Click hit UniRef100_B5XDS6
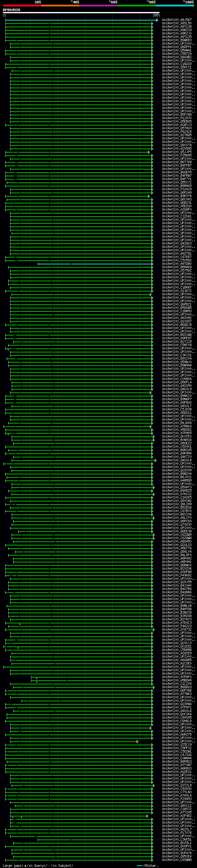This screenshot has height=868, width=197. coord(177,507)
